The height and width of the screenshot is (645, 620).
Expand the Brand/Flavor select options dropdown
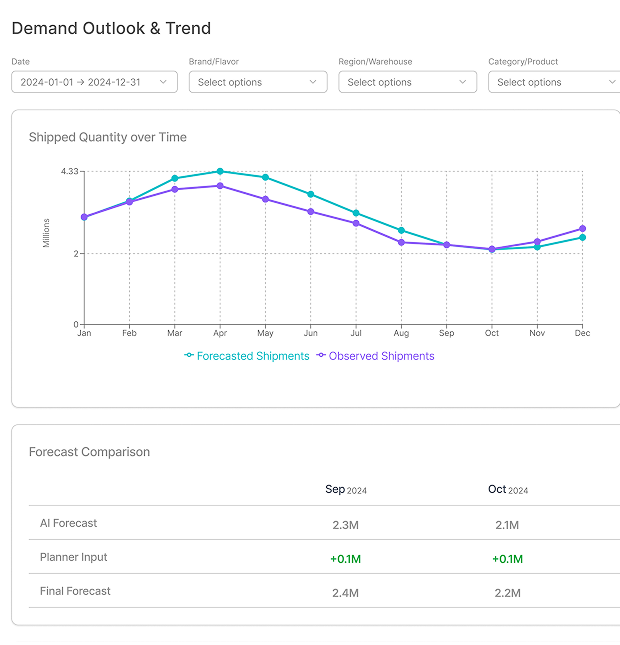coord(257,82)
